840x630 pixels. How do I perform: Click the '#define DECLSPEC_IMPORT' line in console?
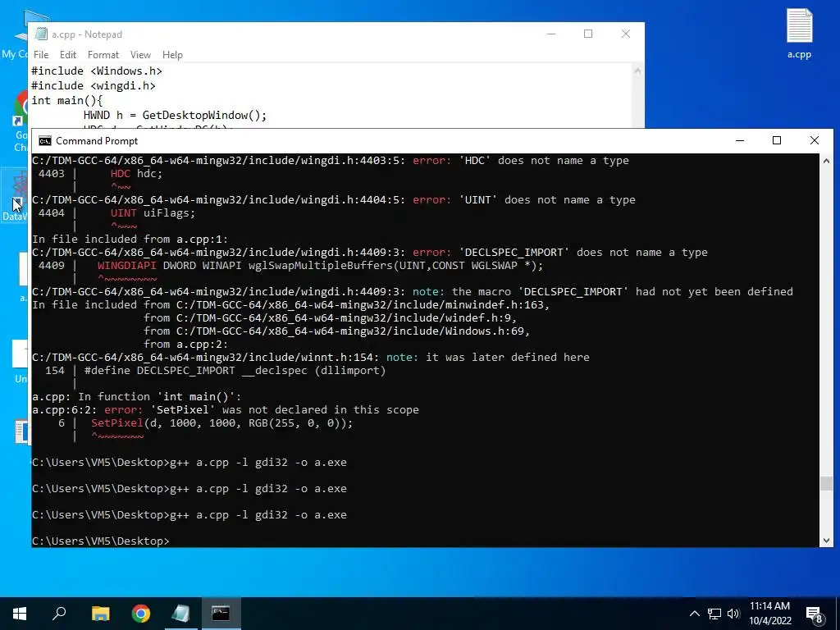coord(235,371)
